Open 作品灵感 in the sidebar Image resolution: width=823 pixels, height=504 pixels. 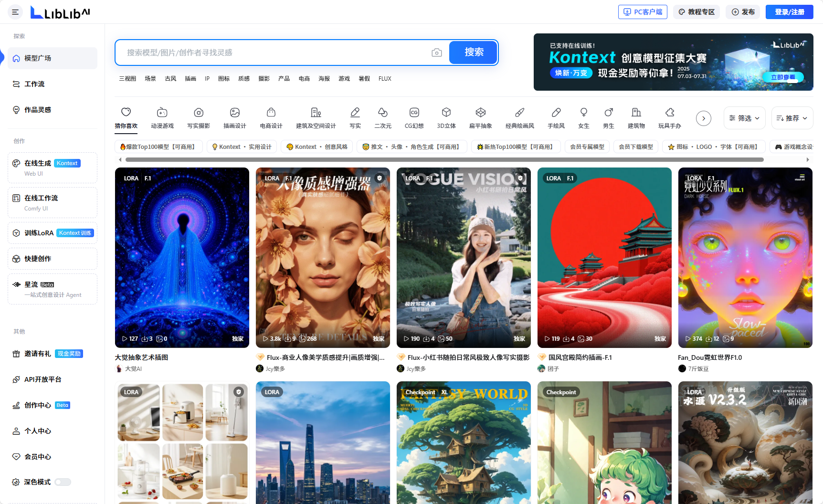pos(53,110)
